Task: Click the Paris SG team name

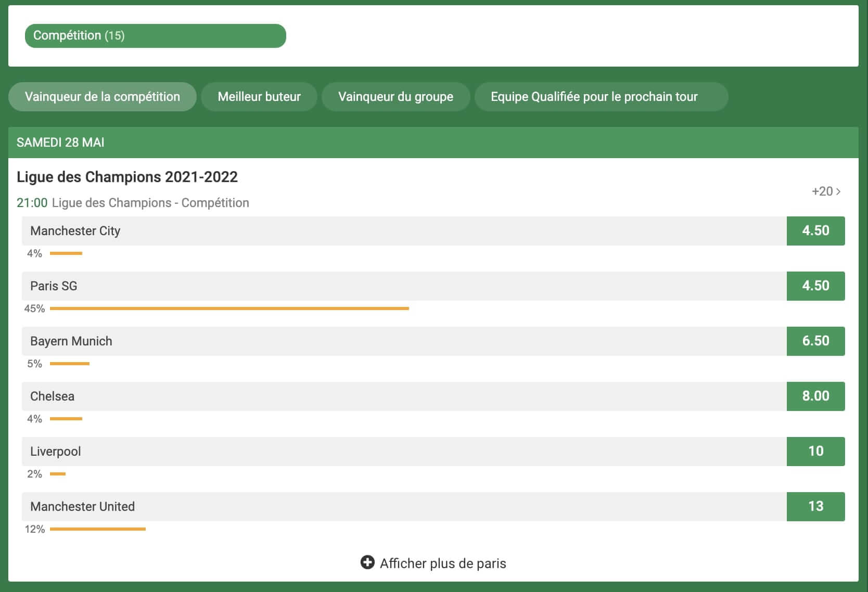Action: coord(54,286)
